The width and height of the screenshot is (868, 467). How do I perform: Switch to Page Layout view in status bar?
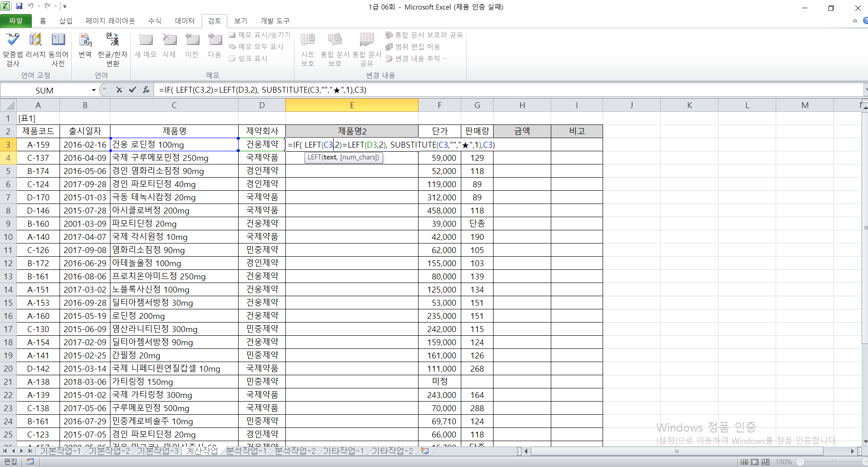(x=755, y=462)
